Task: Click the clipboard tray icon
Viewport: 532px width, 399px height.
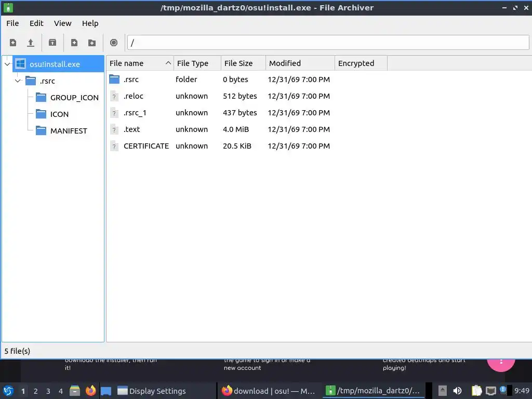Action: click(476, 391)
